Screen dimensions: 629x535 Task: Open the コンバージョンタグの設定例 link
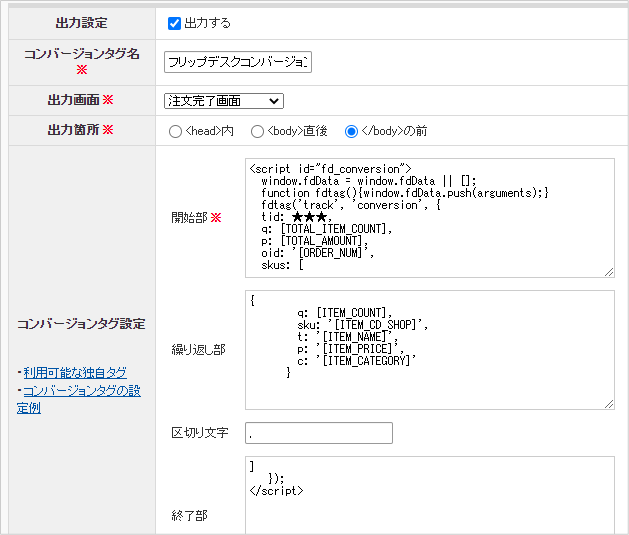point(79,399)
